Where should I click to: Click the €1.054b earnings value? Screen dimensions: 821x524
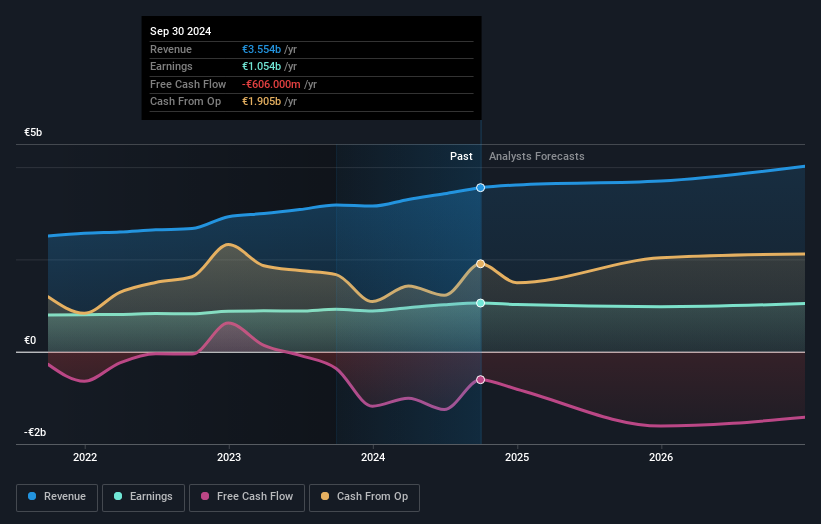pyautogui.click(x=261, y=66)
